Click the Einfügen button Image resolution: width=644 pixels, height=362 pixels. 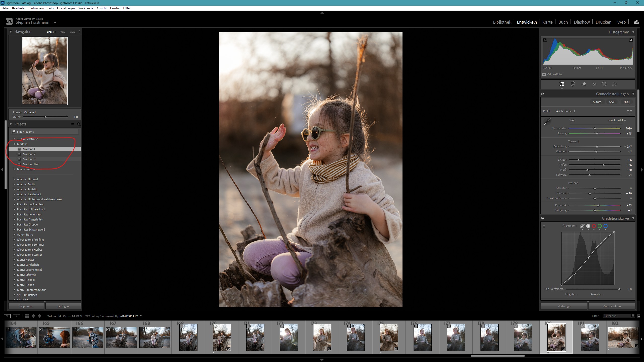pyautogui.click(x=63, y=306)
